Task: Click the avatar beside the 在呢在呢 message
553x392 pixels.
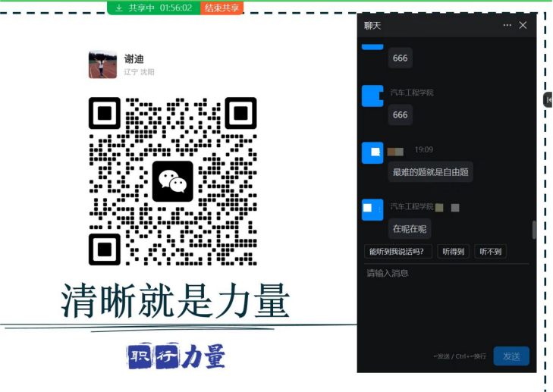Action: (x=372, y=209)
